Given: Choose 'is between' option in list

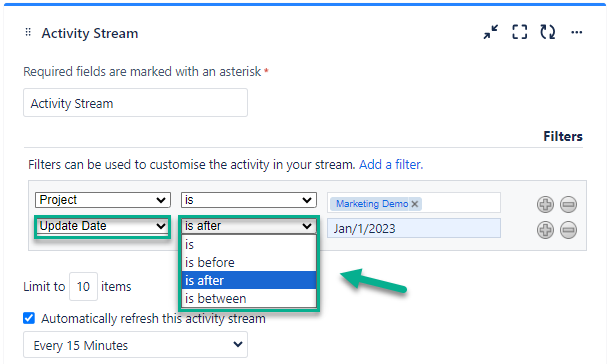Looking at the screenshot, I should pyautogui.click(x=249, y=298).
